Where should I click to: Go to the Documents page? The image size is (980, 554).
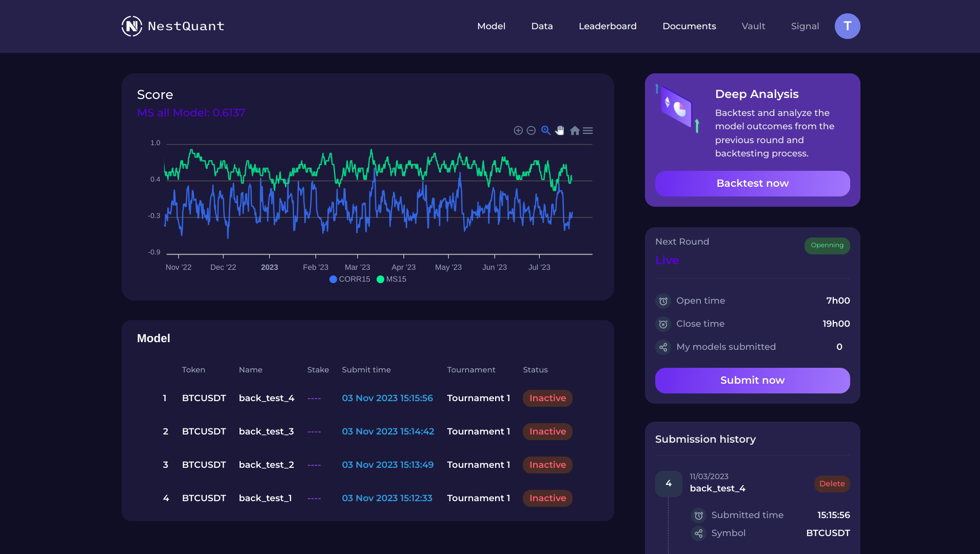pyautogui.click(x=689, y=26)
